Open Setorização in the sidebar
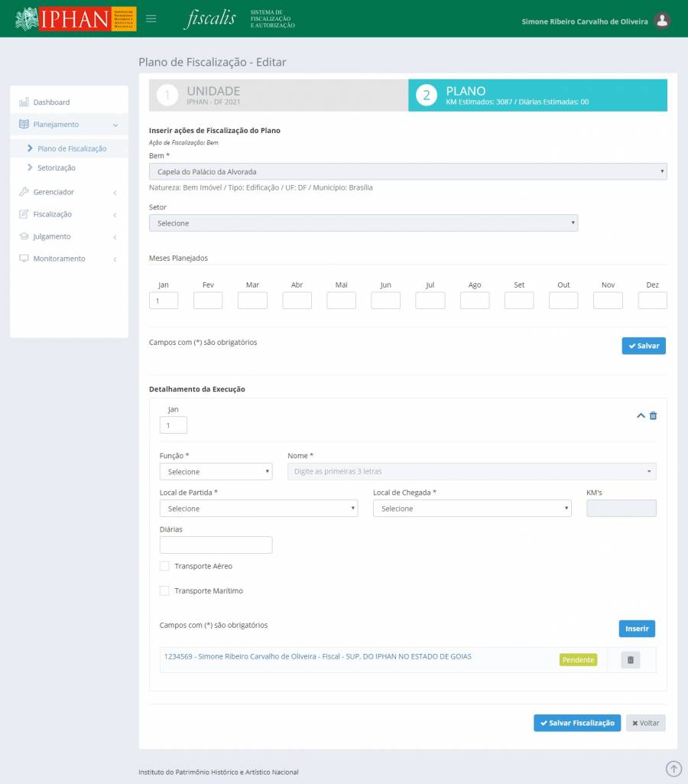This screenshot has height=784, width=688. 56,168
